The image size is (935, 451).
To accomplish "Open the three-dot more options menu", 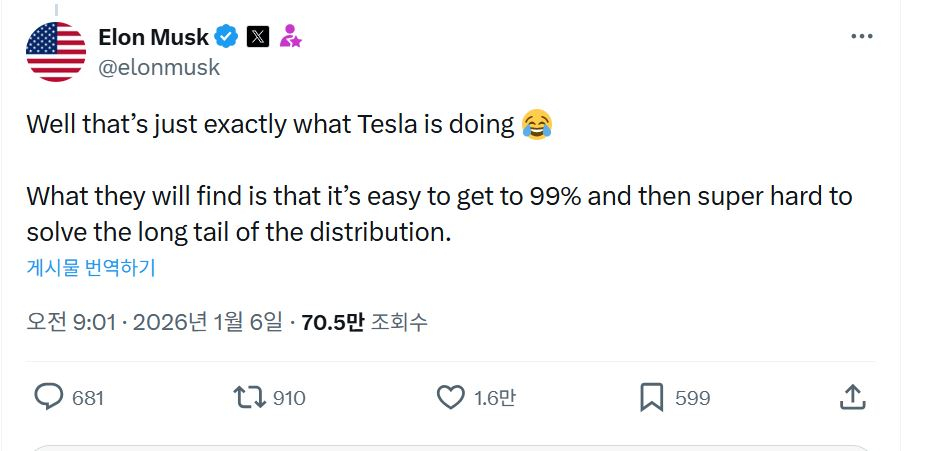I will (861, 37).
